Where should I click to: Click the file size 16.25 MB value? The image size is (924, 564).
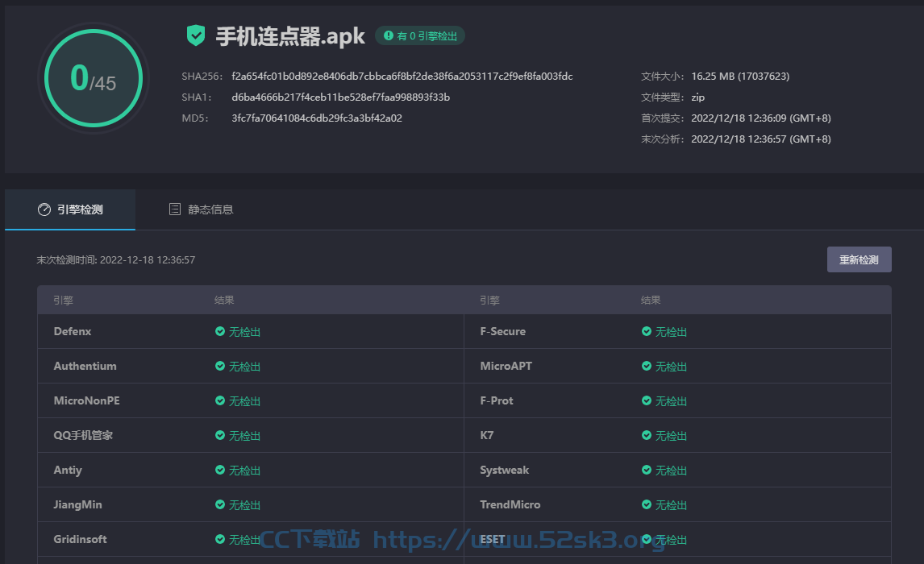[x=740, y=76]
